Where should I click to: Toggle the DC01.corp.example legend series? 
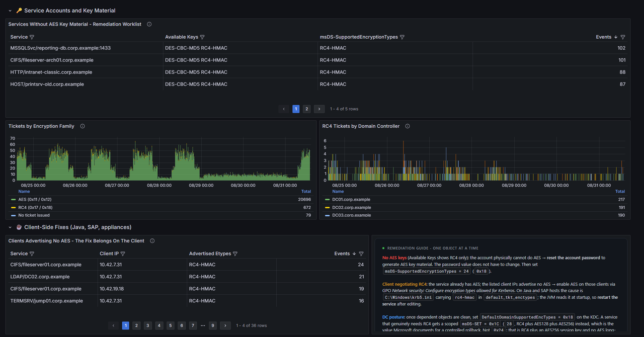pyautogui.click(x=351, y=200)
